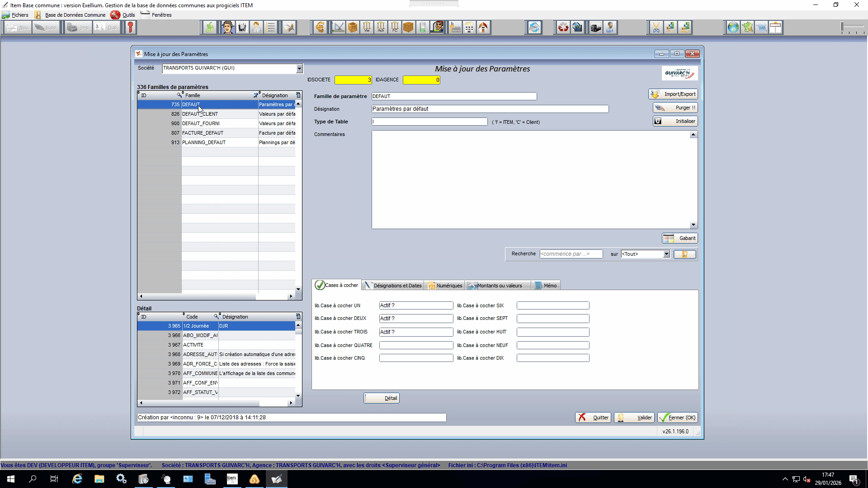868x488 pixels.
Task: Open the Famille column header search icon
Action: point(179,95)
